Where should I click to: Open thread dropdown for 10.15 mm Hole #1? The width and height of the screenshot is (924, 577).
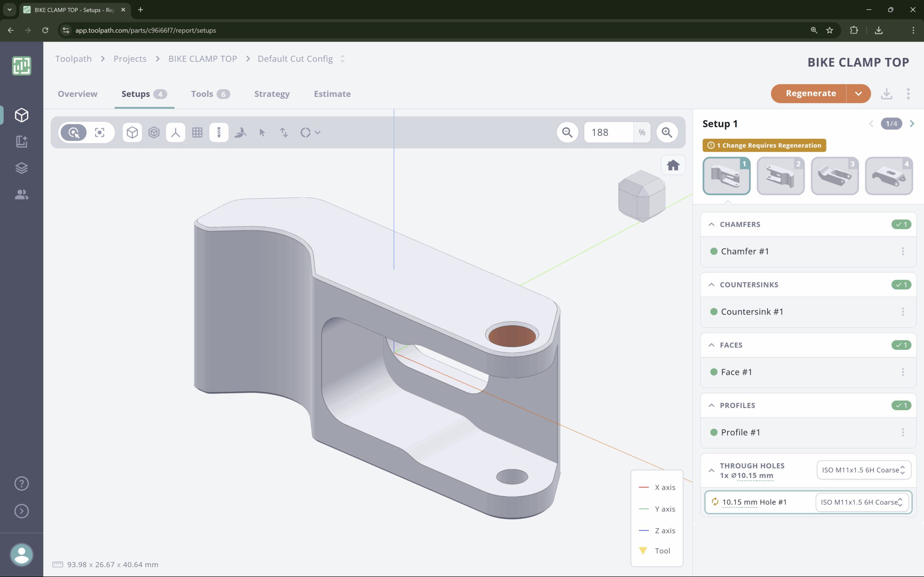pyautogui.click(x=862, y=502)
